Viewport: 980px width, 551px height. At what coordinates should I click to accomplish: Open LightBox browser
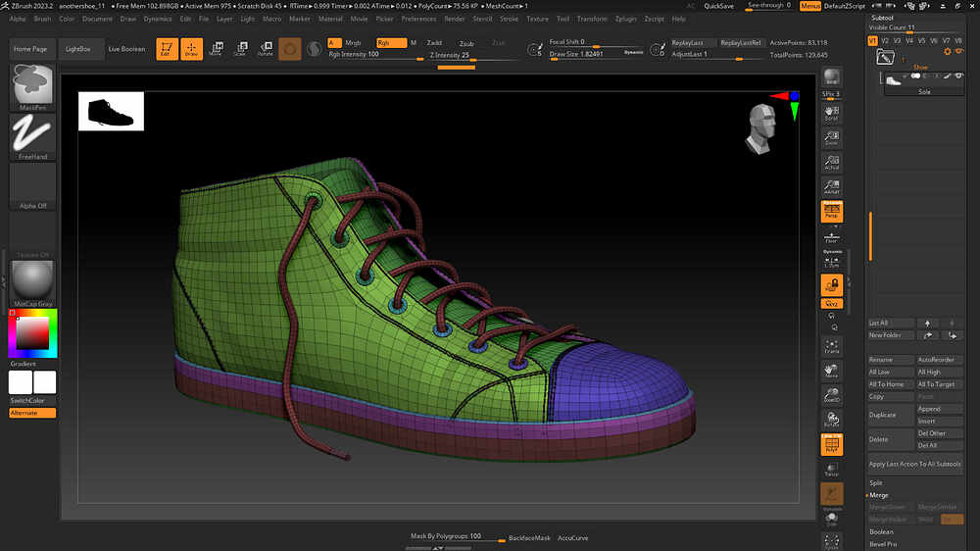coord(78,49)
